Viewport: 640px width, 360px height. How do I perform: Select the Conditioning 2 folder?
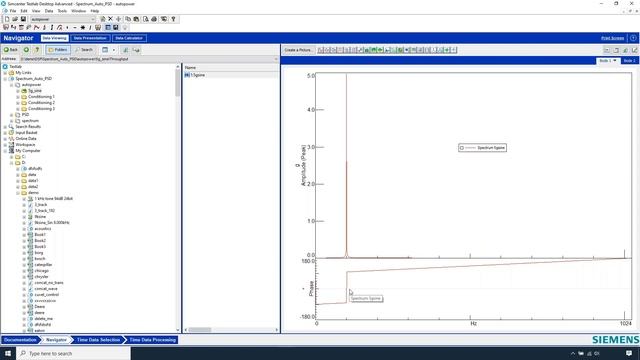[x=41, y=103]
